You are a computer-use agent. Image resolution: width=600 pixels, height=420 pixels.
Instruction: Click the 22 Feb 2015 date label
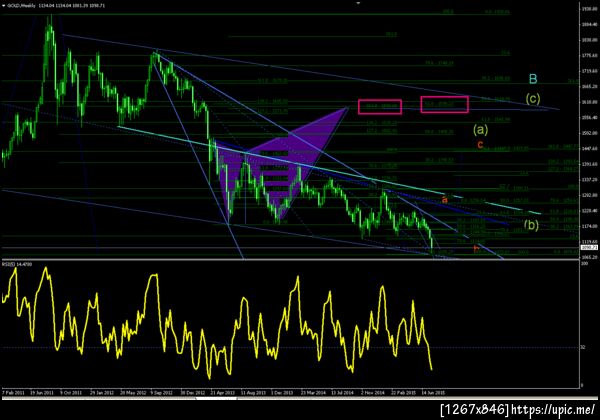[403, 392]
